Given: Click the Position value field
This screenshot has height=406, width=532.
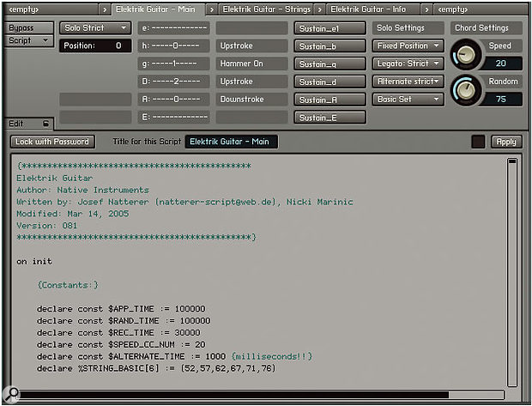Looking at the screenshot, I should pos(95,45).
